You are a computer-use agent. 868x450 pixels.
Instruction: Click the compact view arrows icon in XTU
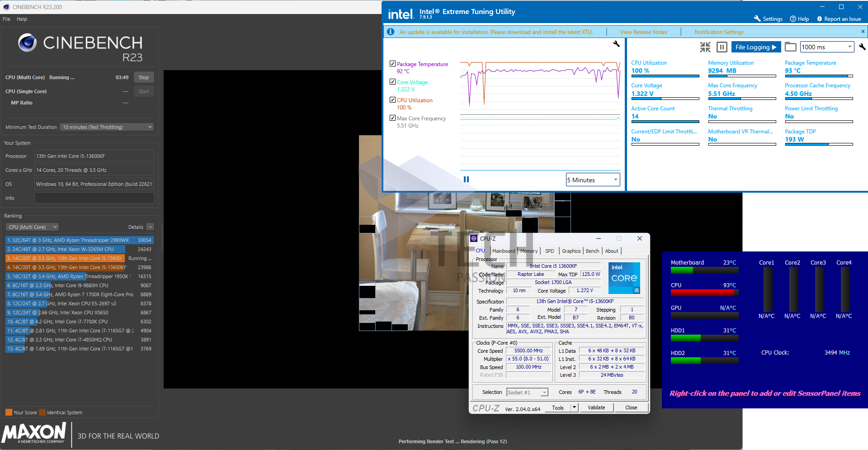pyautogui.click(x=705, y=47)
